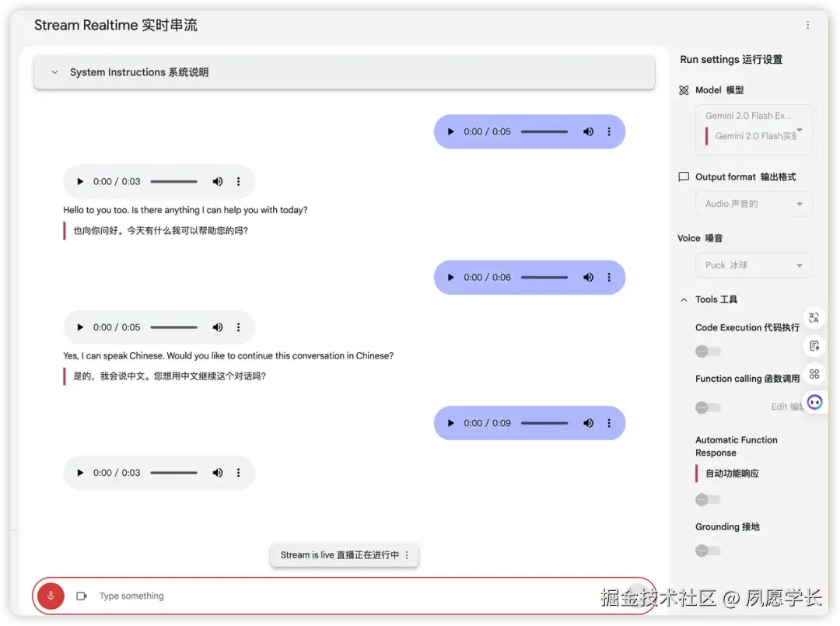Screen dimensions: 840x626
Task: Open the Gemini 2.0 Flash model dropdown
Action: point(753,129)
